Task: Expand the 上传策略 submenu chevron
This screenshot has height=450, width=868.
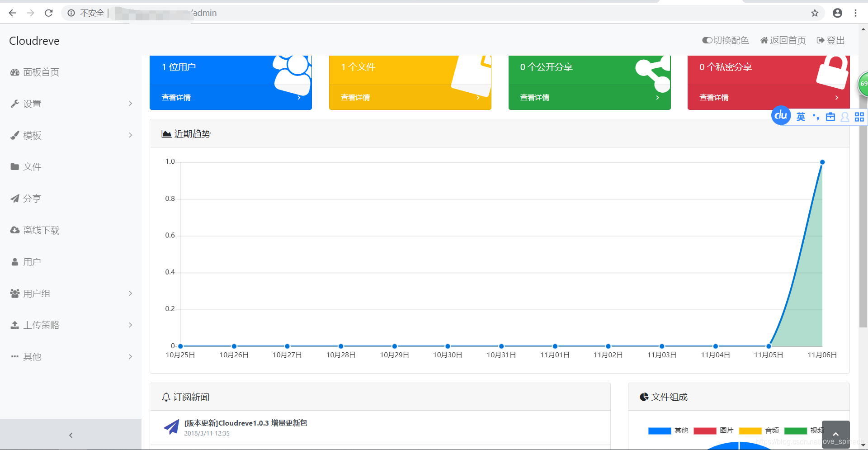Action: 130,325
